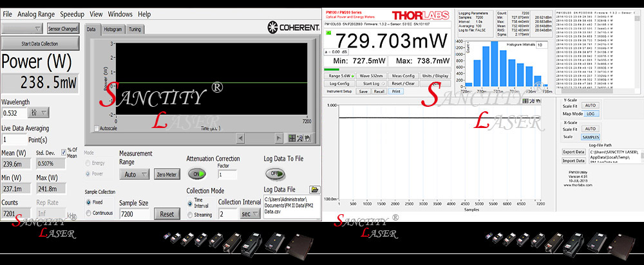Screen dimensions: 644x265
Task: Click X-Scale Scale Fit AUTO button
Action: click(590, 129)
